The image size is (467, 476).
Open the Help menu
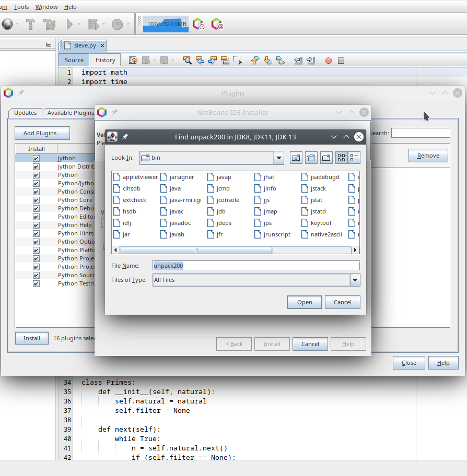coord(70,7)
